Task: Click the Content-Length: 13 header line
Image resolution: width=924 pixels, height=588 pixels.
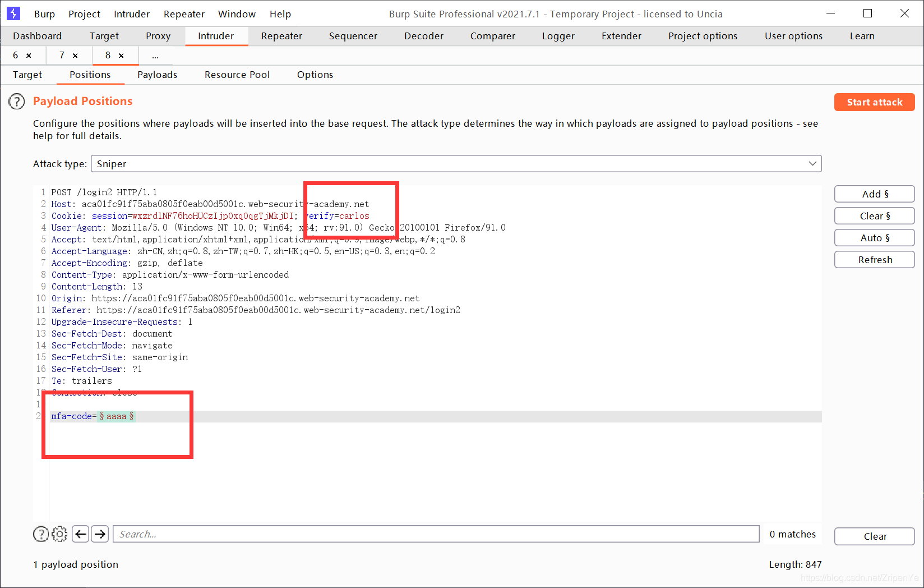Action: pyautogui.click(x=97, y=287)
